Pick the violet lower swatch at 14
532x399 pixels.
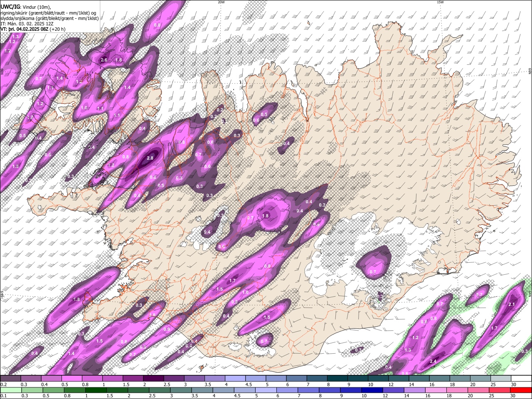tap(414, 390)
